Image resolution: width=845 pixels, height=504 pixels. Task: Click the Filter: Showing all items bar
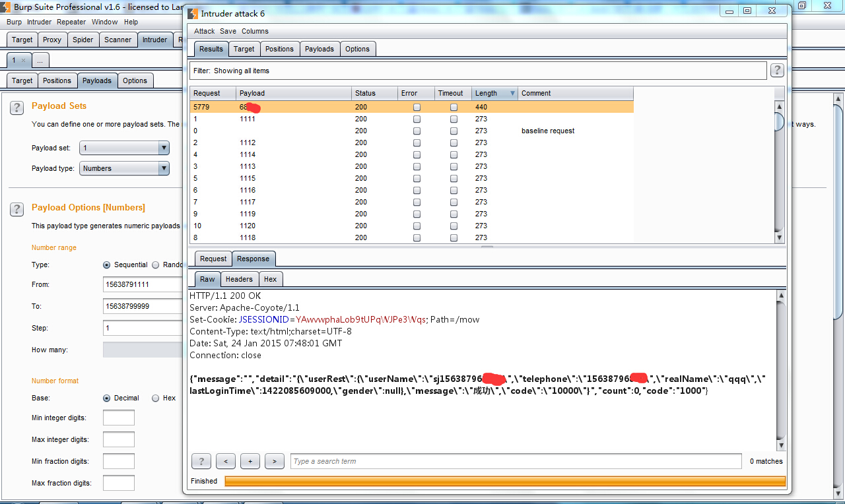coord(478,71)
